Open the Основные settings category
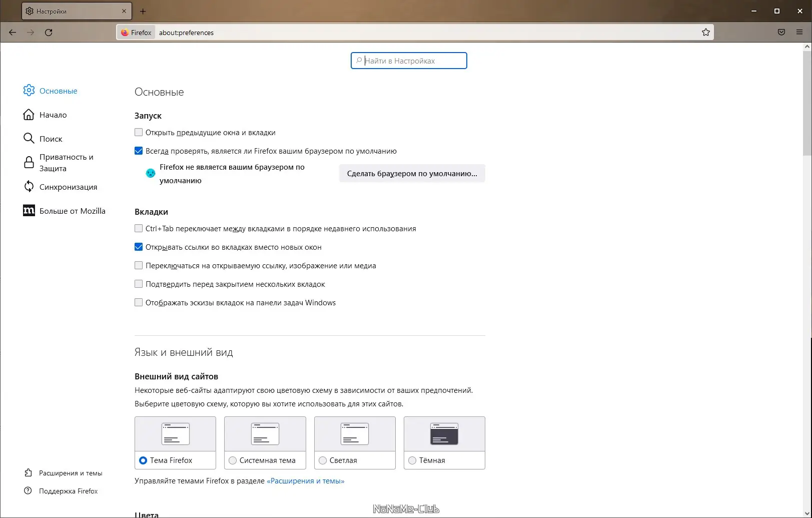The height and width of the screenshot is (518, 812). (x=58, y=91)
